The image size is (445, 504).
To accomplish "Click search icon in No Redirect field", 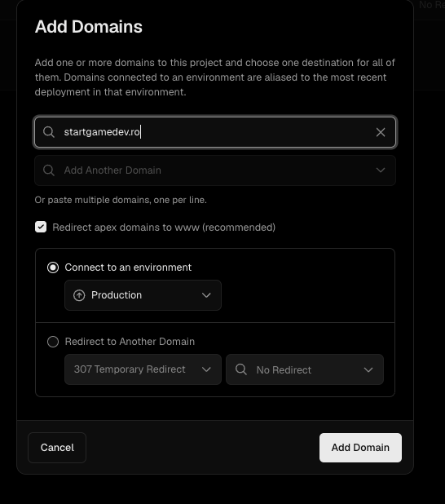I will 241,369.
